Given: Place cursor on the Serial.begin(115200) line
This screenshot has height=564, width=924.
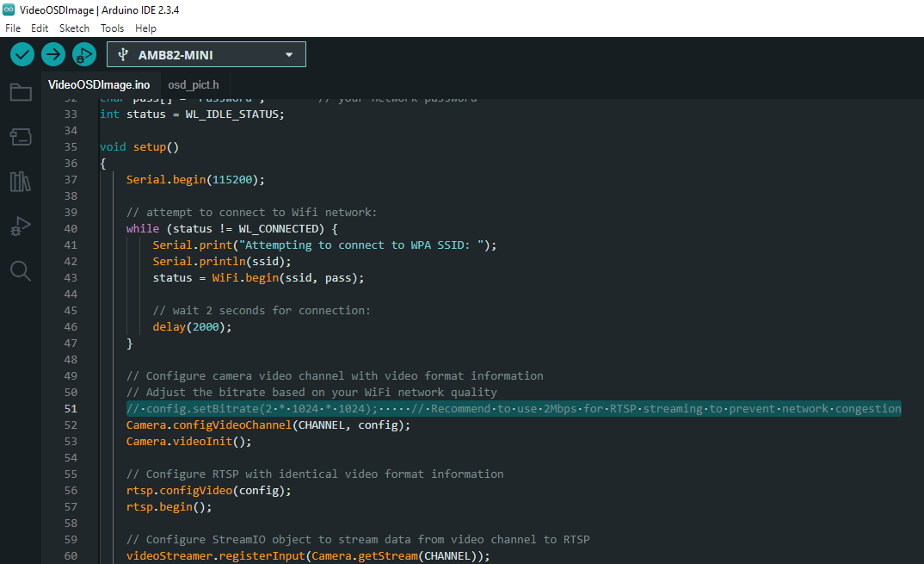Looking at the screenshot, I should (195, 180).
